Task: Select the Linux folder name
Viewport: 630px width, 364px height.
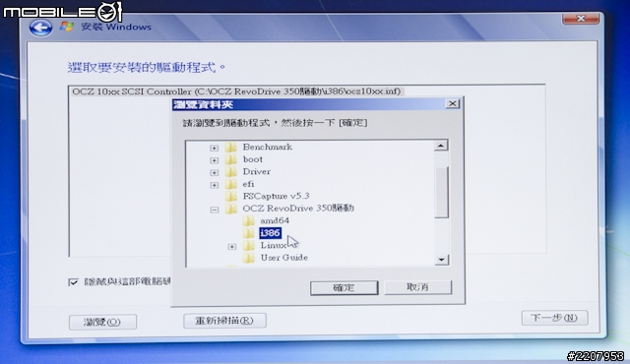Action: pyautogui.click(x=274, y=245)
